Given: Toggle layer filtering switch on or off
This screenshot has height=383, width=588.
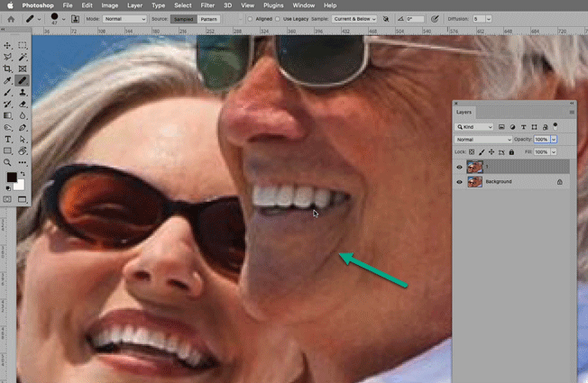Looking at the screenshot, I should pyautogui.click(x=556, y=126).
